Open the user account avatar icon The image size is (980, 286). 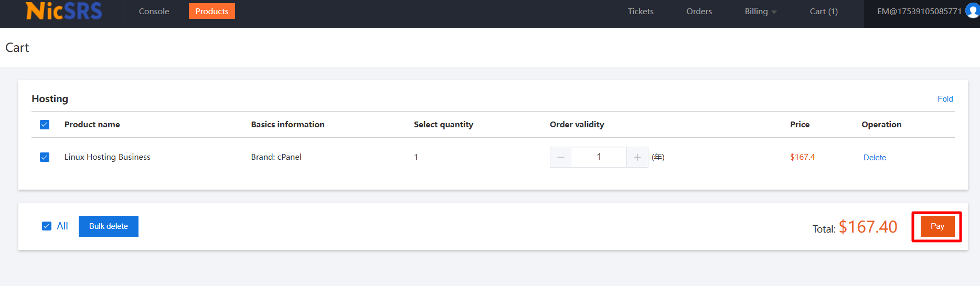[x=973, y=11]
